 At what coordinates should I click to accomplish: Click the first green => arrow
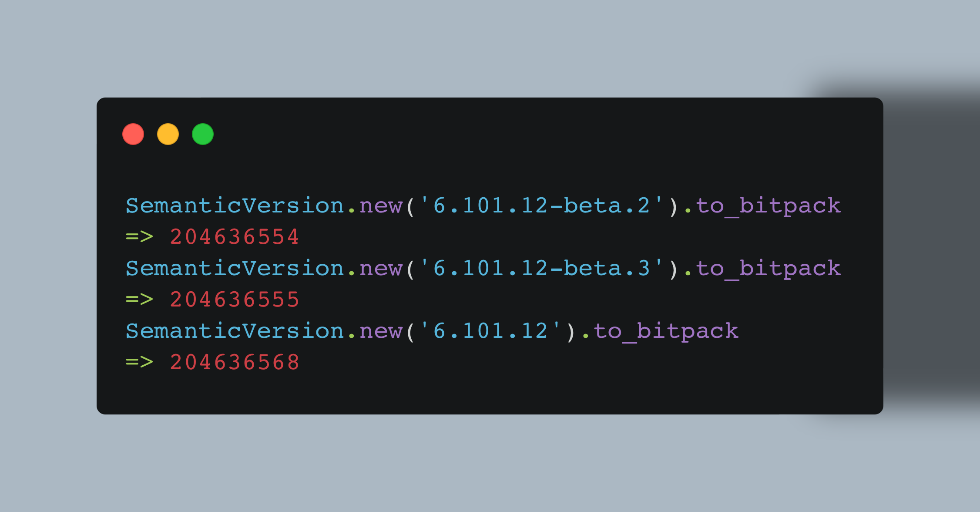[x=140, y=237]
